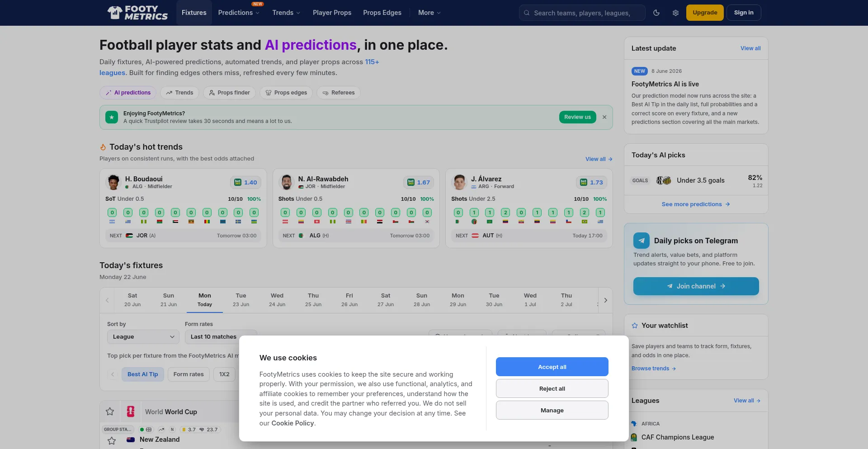This screenshot has height=449, width=868.
Task: Click the Footy Metrics logo
Action: point(137,13)
